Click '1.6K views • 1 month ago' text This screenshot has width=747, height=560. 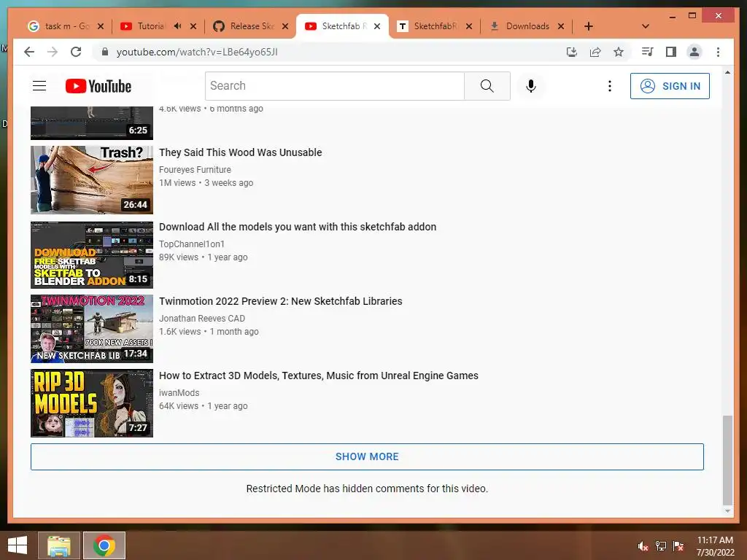pyautogui.click(x=209, y=332)
